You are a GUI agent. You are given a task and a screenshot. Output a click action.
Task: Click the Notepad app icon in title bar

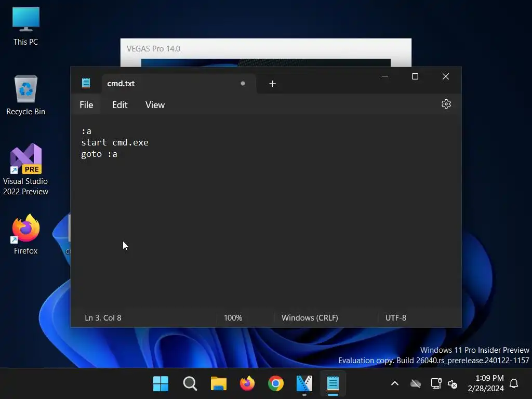[x=86, y=83]
